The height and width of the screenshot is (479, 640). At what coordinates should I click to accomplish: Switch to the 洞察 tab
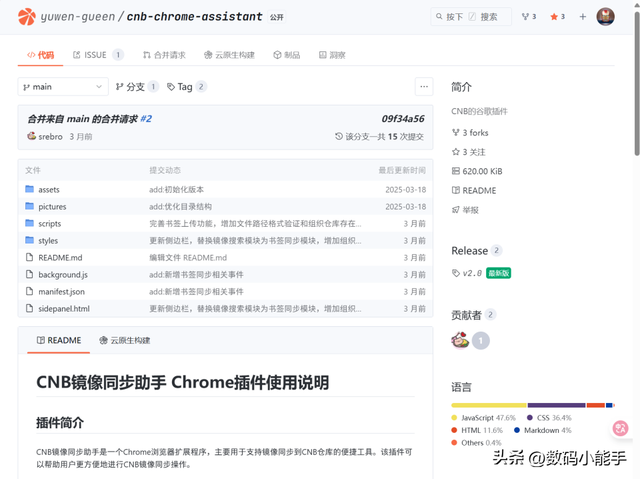332,55
